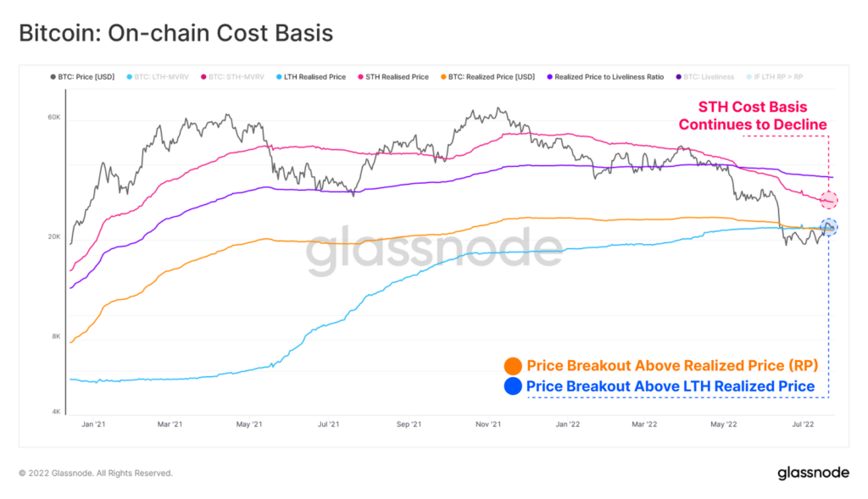Click the BTC: Realized Price [USD] legend
Image resolution: width=868 pixels, height=499 pixels.
[x=487, y=77]
